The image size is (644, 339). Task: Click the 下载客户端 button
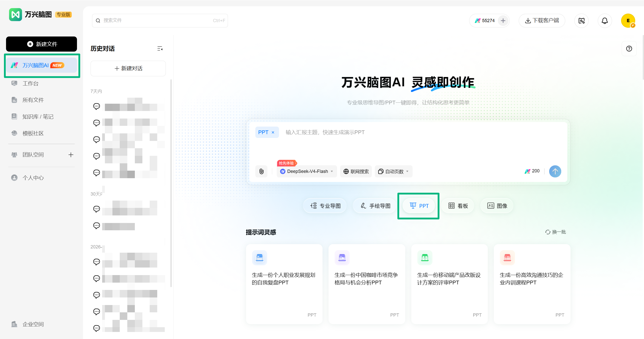pyautogui.click(x=542, y=21)
